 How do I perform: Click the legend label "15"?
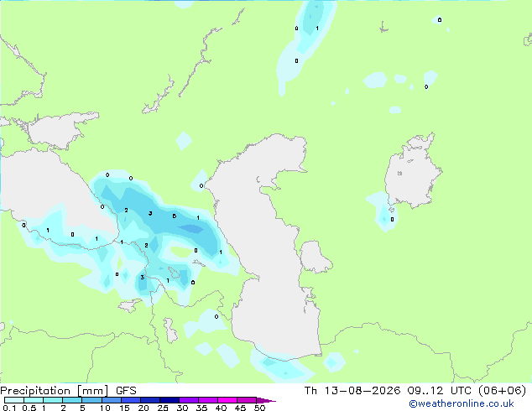point(124,408)
